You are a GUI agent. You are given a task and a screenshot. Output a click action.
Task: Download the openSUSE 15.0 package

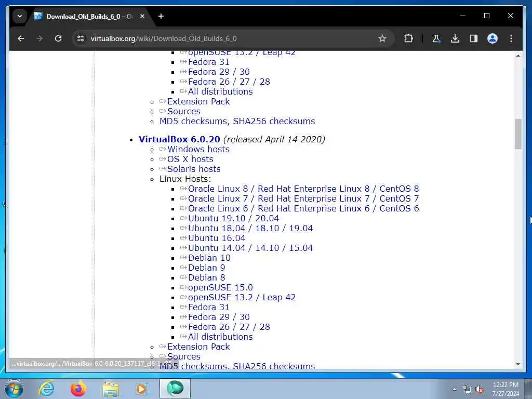coord(220,287)
